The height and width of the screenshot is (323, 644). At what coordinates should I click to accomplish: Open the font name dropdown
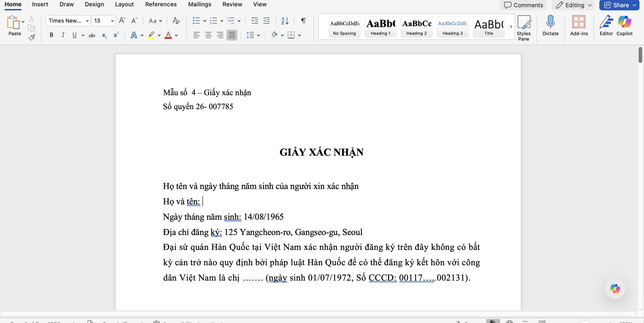[87, 21]
